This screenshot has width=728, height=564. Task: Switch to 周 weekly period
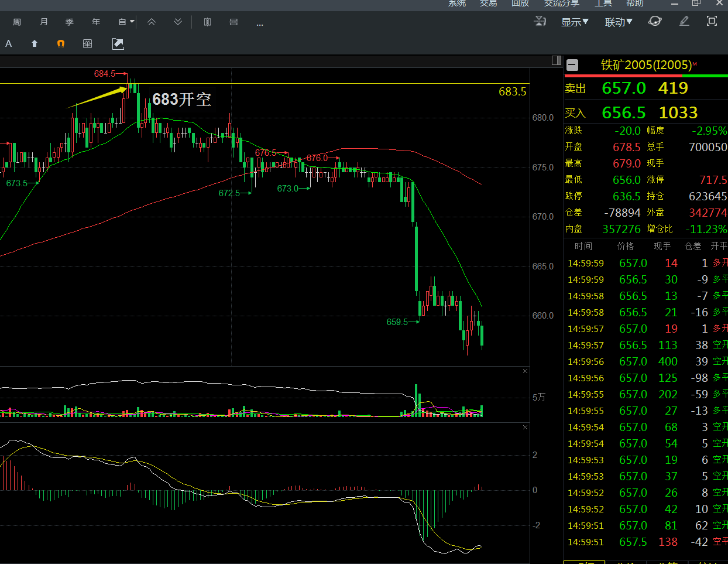pyautogui.click(x=17, y=22)
